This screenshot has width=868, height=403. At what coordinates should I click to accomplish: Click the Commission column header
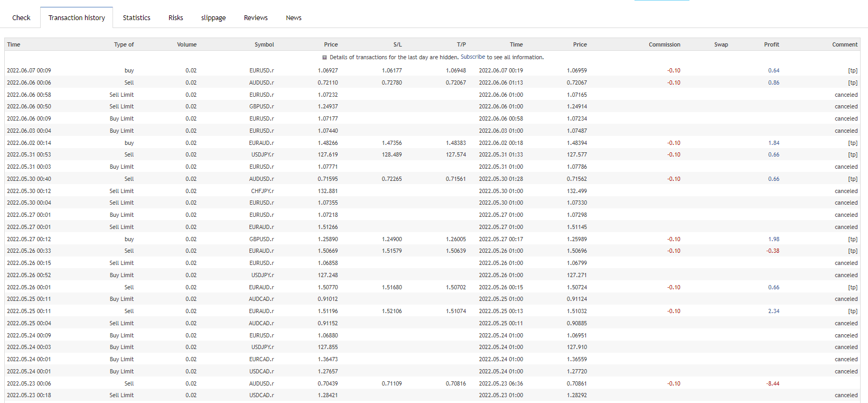pyautogui.click(x=665, y=44)
